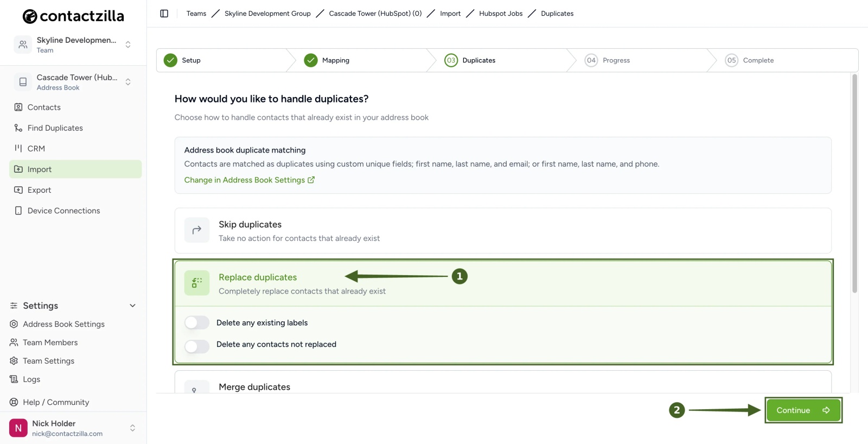Click the Skip duplicates arrow icon
Viewport: 868px width, 444px height.
197,230
